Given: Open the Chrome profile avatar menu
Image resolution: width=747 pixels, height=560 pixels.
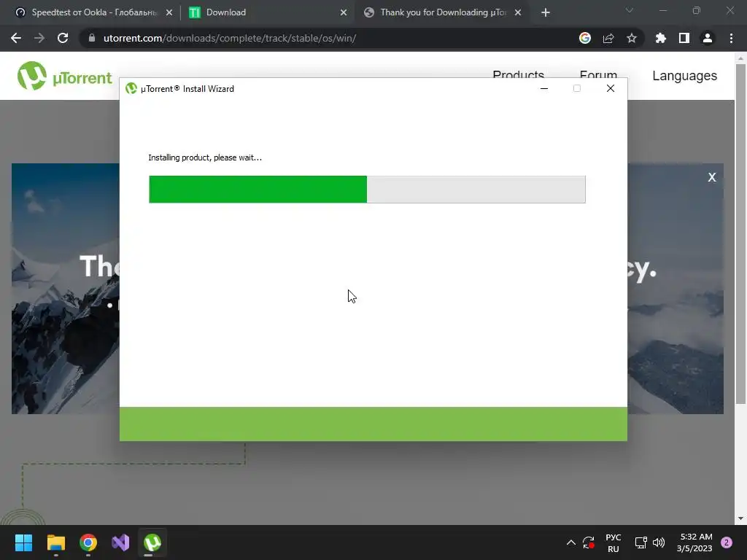Looking at the screenshot, I should click(708, 38).
